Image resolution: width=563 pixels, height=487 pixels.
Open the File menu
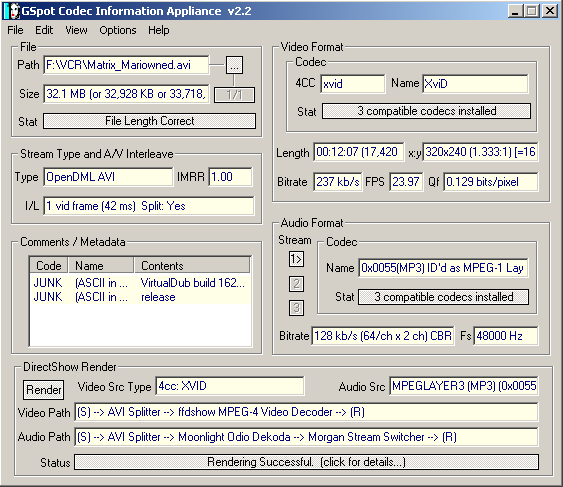15,30
